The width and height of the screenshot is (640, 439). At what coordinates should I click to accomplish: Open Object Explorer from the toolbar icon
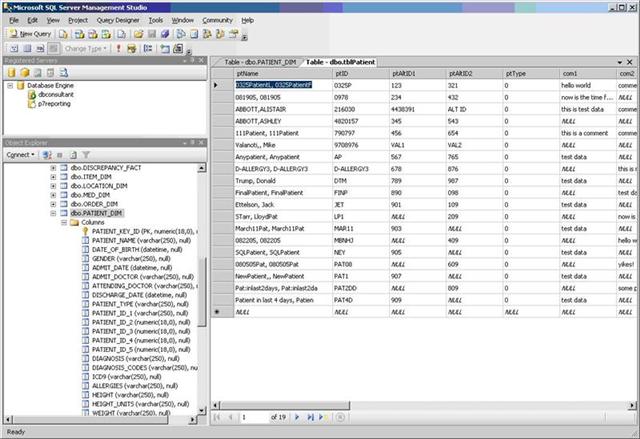207,34
